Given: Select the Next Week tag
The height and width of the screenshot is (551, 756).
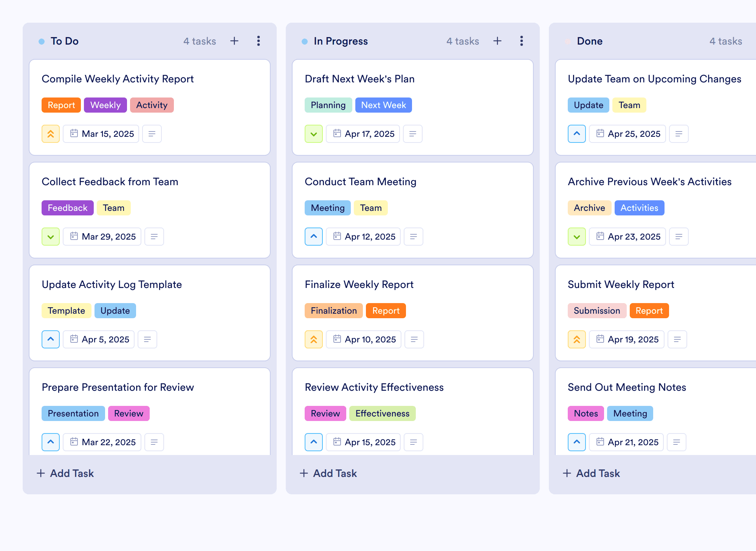Looking at the screenshot, I should click(384, 105).
